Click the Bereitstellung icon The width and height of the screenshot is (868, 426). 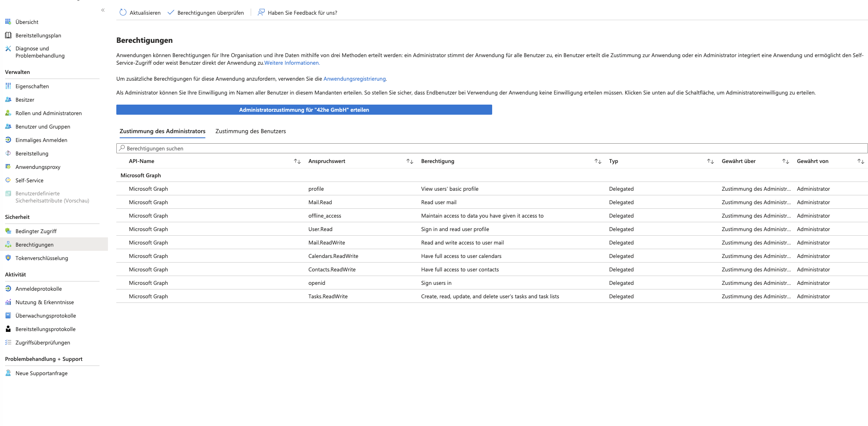[8, 153]
